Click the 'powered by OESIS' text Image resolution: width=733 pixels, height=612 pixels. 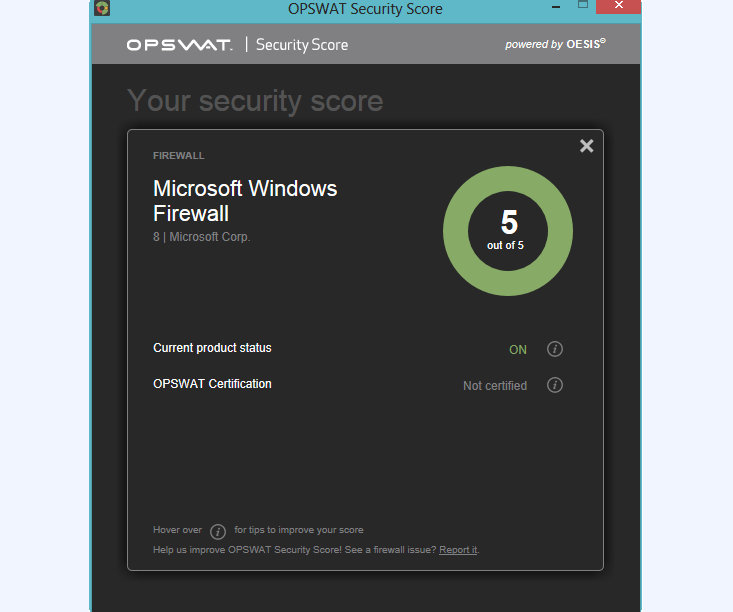pyautogui.click(x=555, y=44)
